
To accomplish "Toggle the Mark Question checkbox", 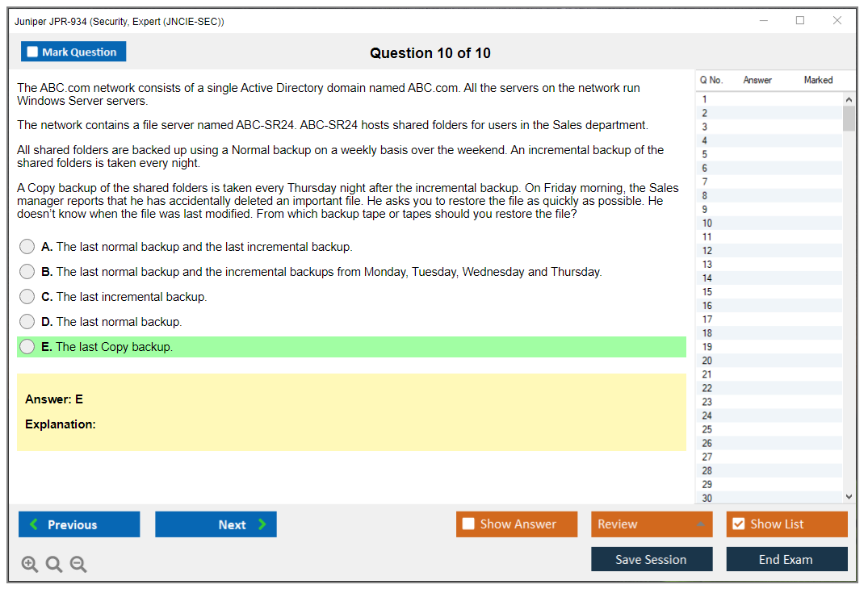I will click(33, 52).
